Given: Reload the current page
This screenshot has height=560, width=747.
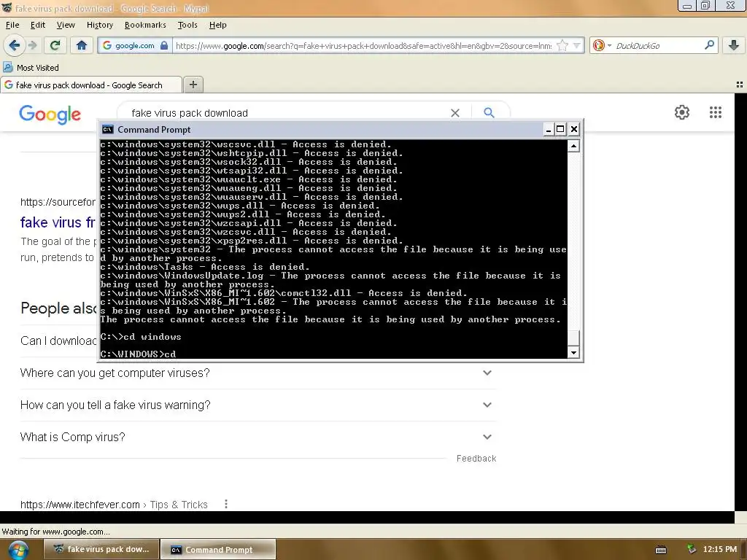Looking at the screenshot, I should coord(55,45).
